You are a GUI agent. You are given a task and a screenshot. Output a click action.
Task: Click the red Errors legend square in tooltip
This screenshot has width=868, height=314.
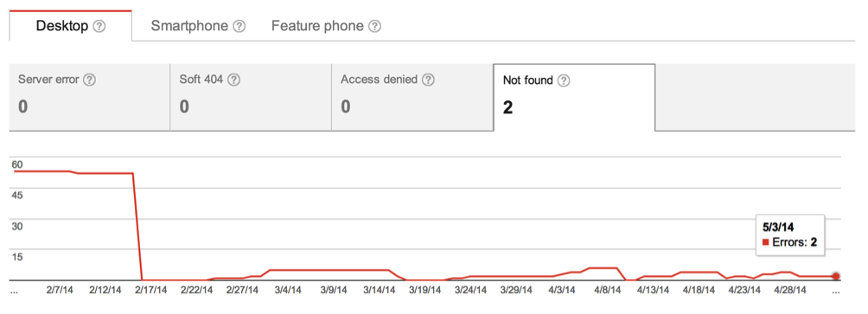[766, 242]
